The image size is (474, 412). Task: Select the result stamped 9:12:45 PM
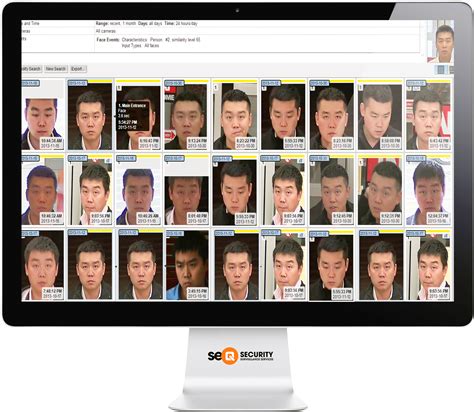pos(331,190)
